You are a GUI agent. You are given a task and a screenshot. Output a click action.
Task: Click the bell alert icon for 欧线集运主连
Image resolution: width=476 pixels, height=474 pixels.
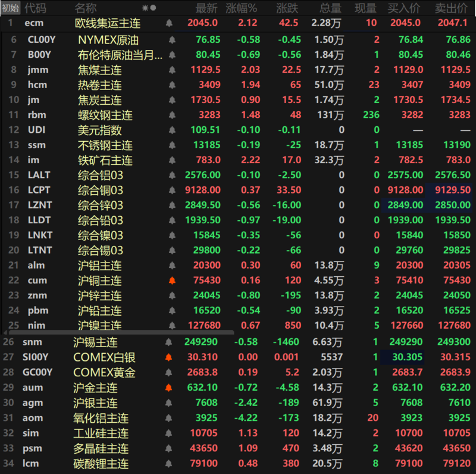(169, 23)
